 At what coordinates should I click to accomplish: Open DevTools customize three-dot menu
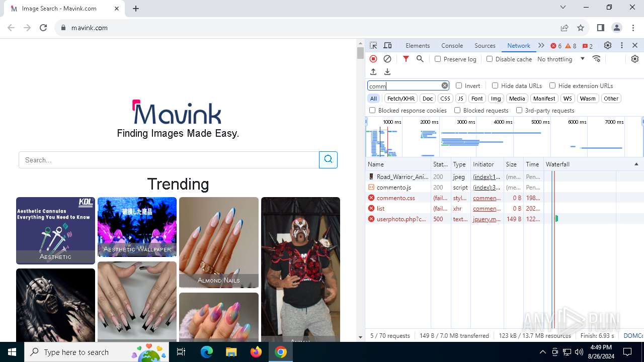pyautogui.click(x=622, y=45)
